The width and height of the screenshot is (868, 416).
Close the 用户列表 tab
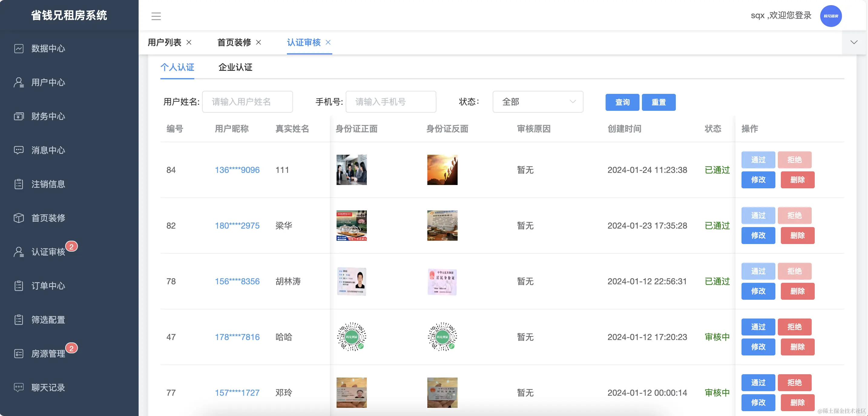pos(189,43)
